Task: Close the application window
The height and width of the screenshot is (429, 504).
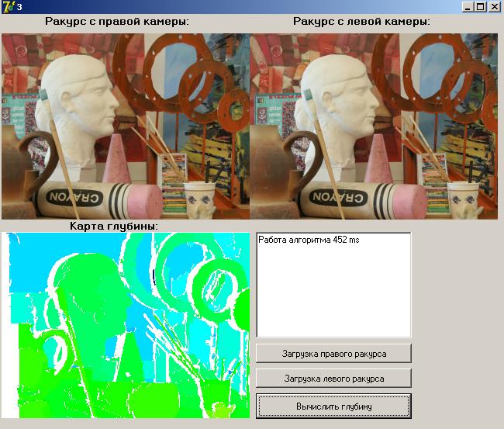Action: point(495,7)
